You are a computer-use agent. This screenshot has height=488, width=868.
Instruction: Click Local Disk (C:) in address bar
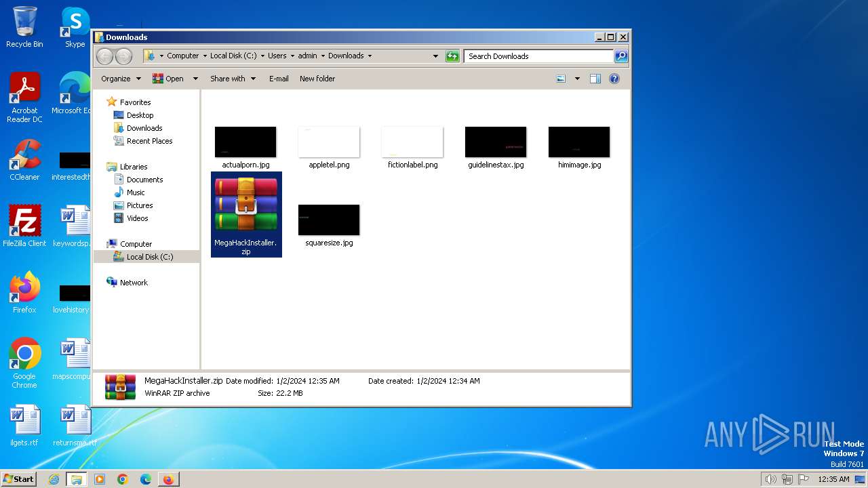pos(233,56)
